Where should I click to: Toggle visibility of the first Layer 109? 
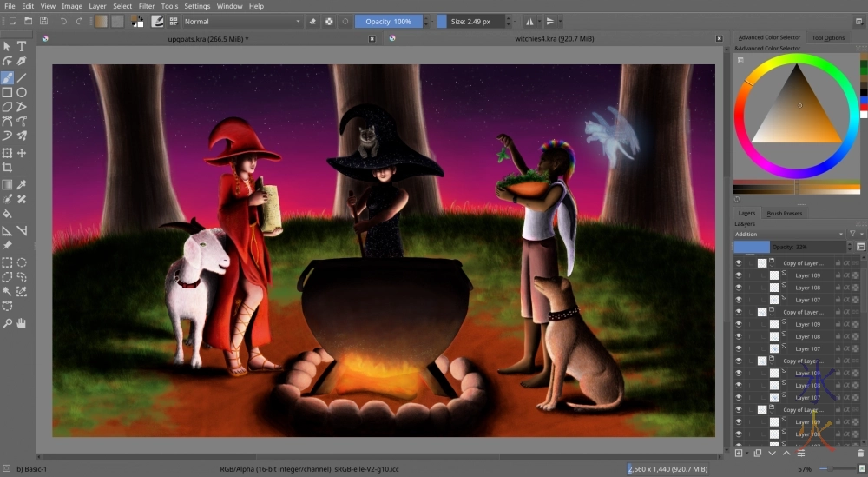(x=739, y=275)
